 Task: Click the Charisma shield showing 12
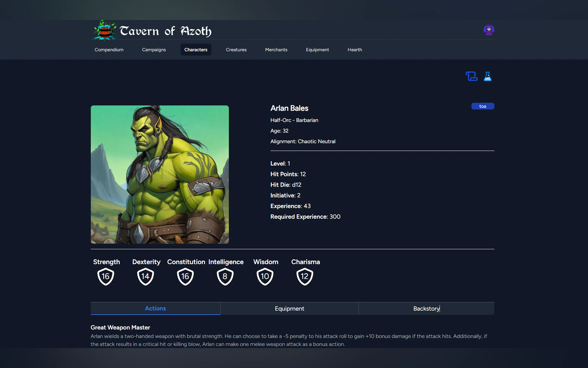coord(305,276)
